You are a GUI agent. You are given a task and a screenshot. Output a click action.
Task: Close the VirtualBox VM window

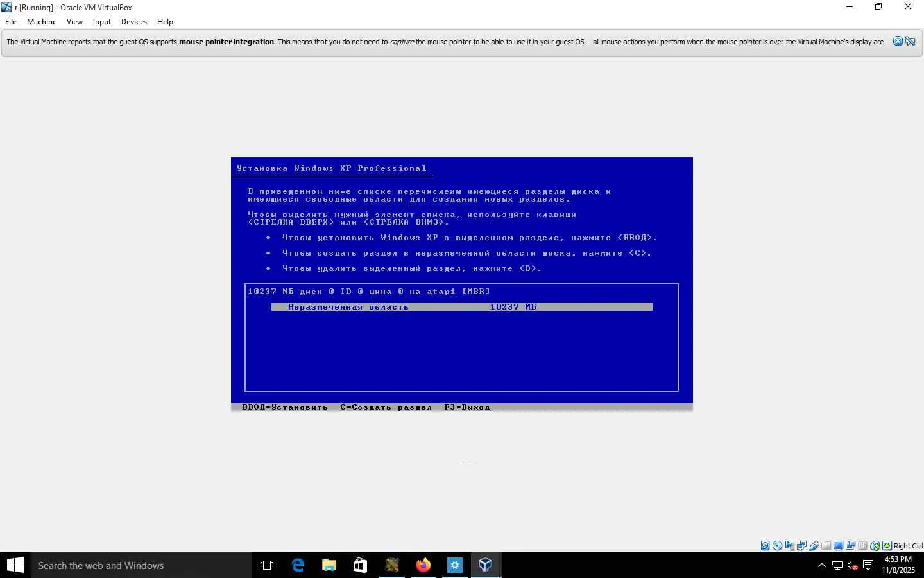point(908,7)
